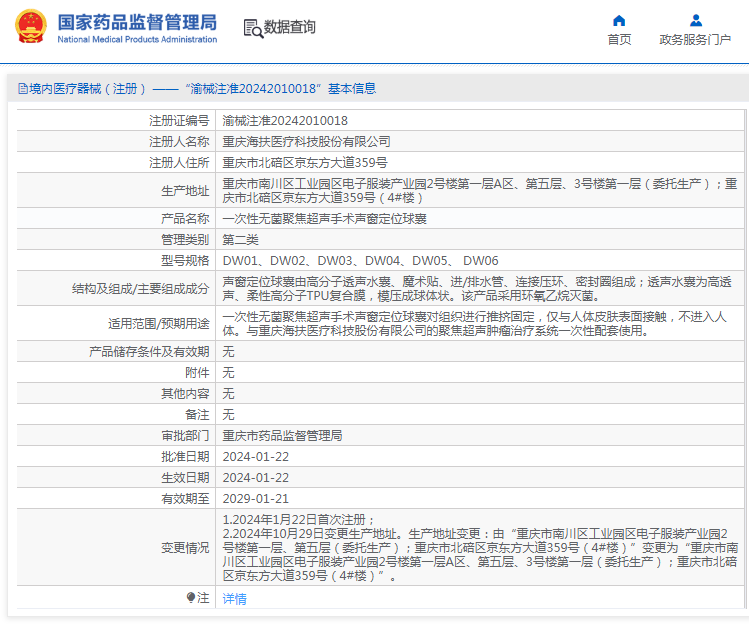Click the 有效期至 label cell
The height and width of the screenshot is (626, 749).
click(x=117, y=499)
